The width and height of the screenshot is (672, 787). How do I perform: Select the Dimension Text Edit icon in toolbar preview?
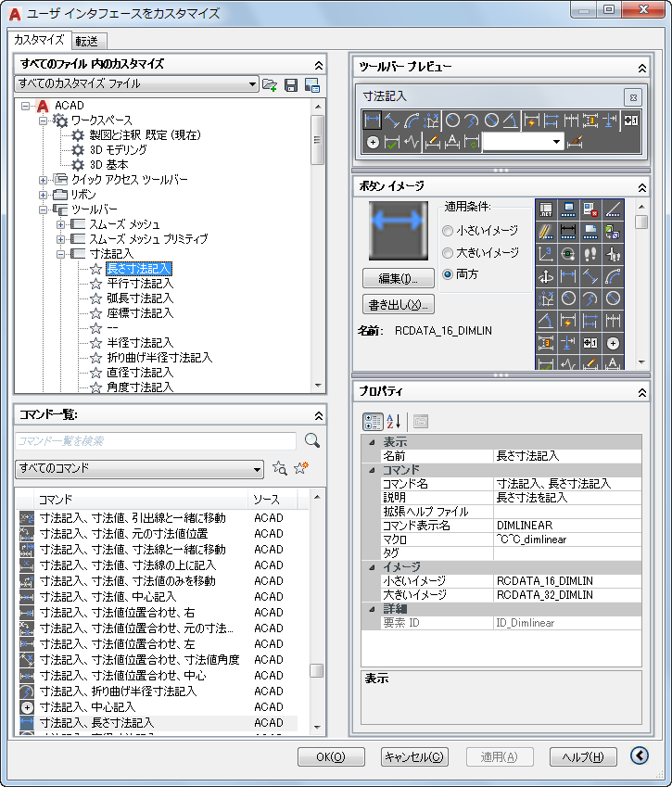point(452,143)
